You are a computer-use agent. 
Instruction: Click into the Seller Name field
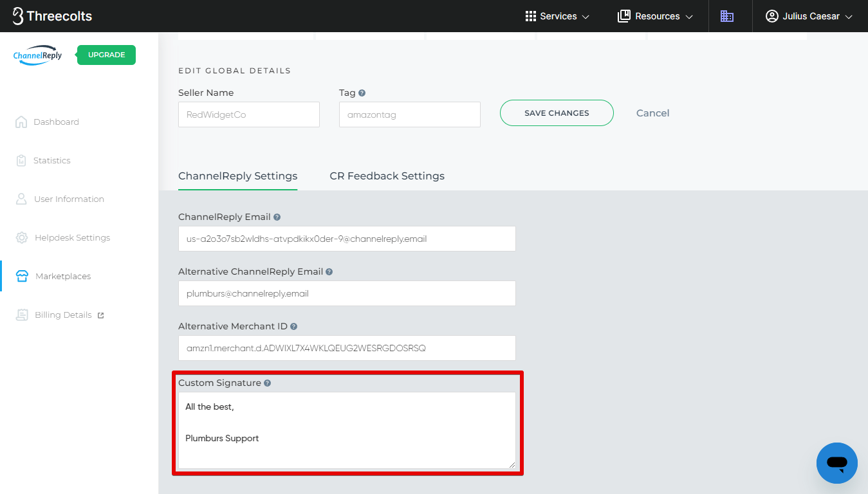click(x=248, y=114)
